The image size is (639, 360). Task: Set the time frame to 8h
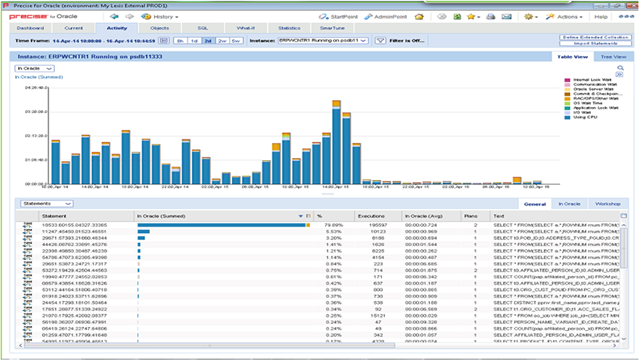click(181, 41)
